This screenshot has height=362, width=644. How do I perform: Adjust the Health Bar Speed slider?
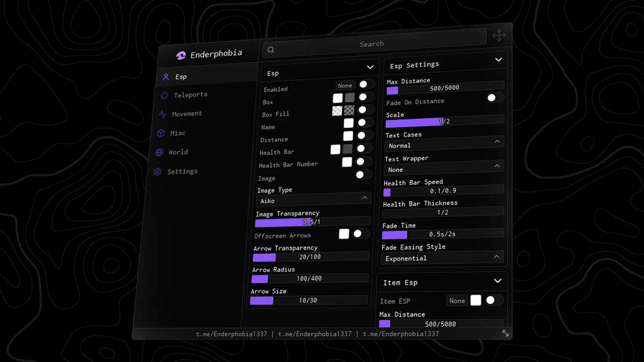point(444,190)
